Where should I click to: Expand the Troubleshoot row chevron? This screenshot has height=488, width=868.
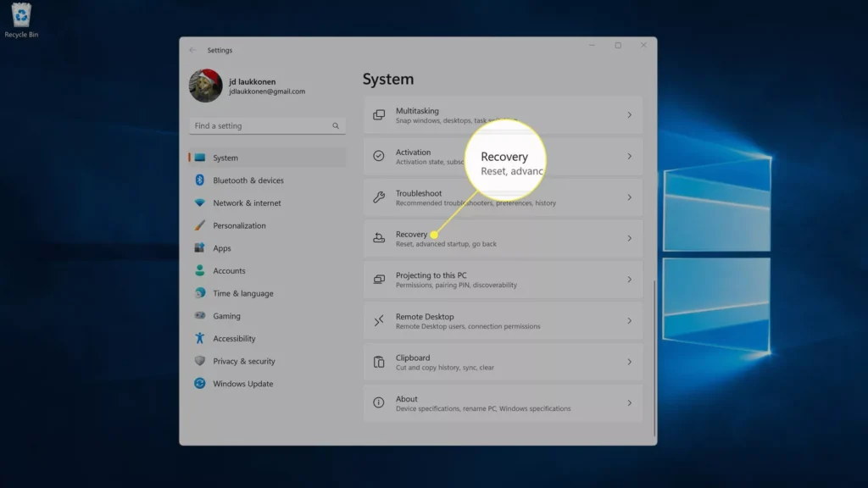click(630, 197)
